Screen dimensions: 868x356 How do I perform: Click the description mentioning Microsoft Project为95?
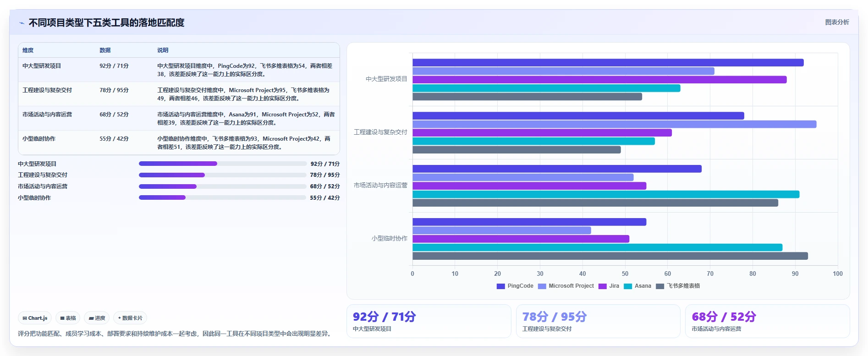click(x=244, y=94)
